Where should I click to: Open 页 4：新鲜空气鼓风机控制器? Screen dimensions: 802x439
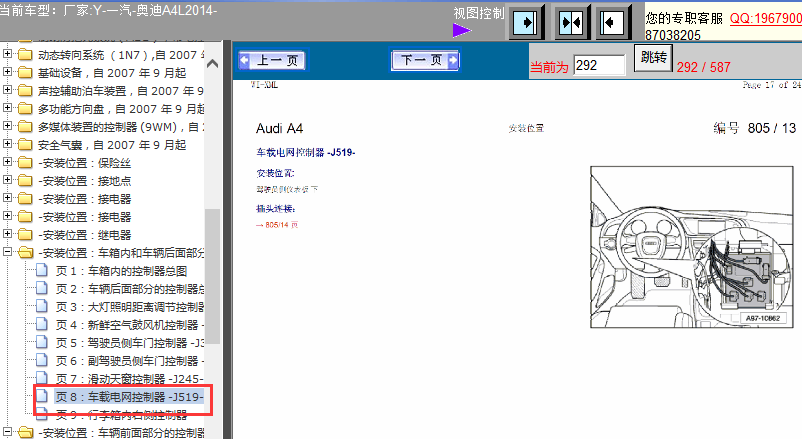(x=130, y=325)
